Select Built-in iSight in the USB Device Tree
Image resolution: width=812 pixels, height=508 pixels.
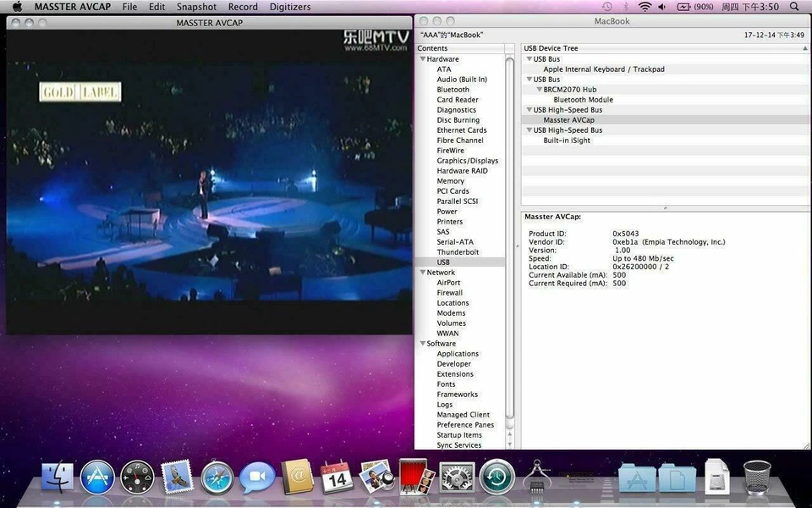tap(565, 140)
